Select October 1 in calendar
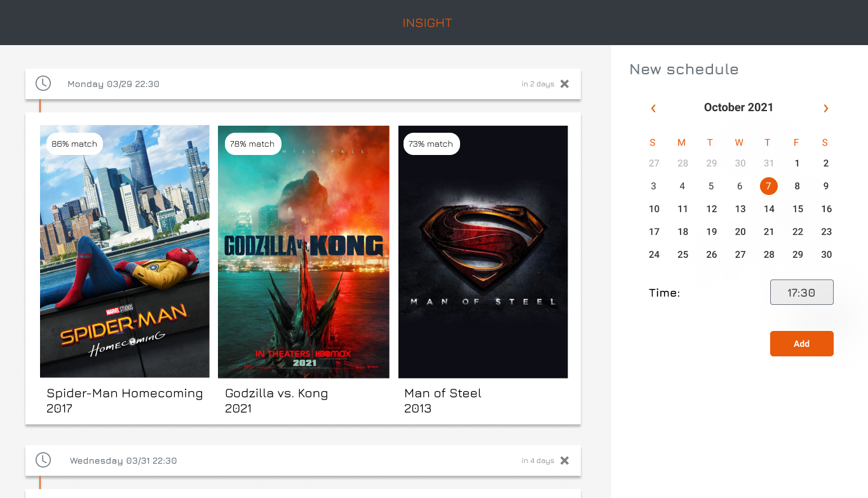Image resolution: width=868 pixels, height=498 pixels. click(x=797, y=163)
